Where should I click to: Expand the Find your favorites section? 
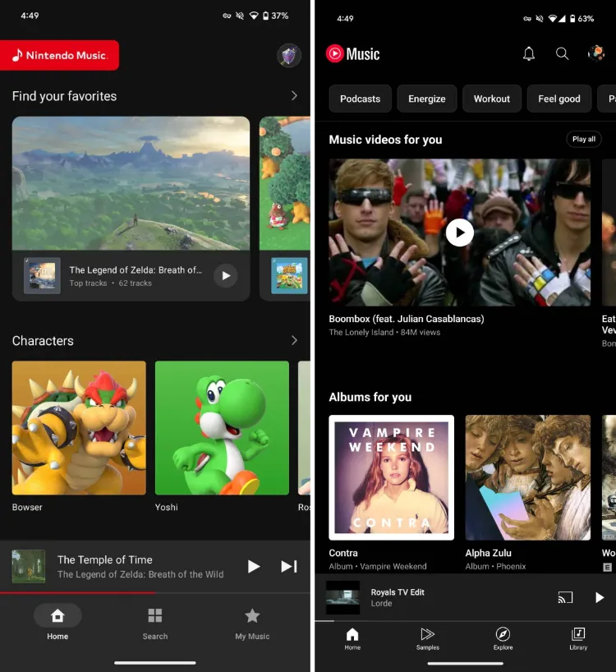294,96
